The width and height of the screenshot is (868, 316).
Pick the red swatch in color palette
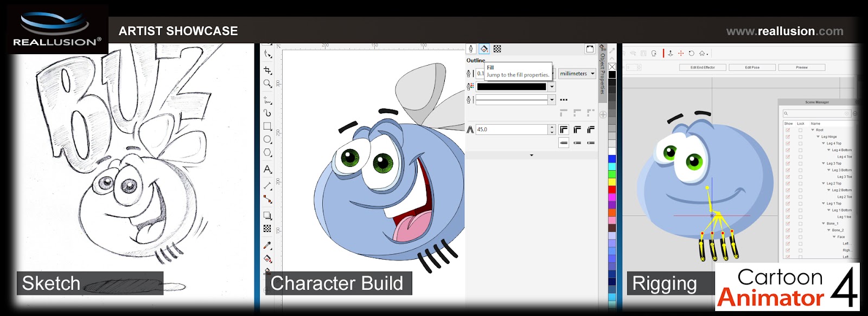(612, 190)
